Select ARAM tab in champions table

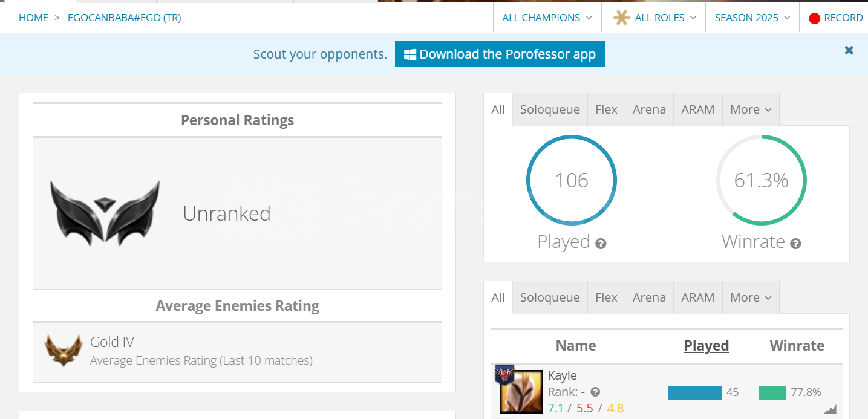[x=698, y=297]
